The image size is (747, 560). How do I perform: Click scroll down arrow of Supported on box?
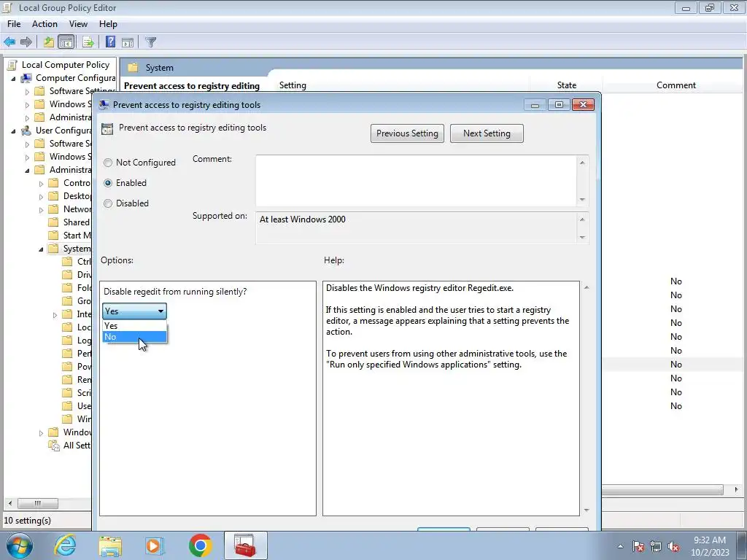(x=582, y=237)
